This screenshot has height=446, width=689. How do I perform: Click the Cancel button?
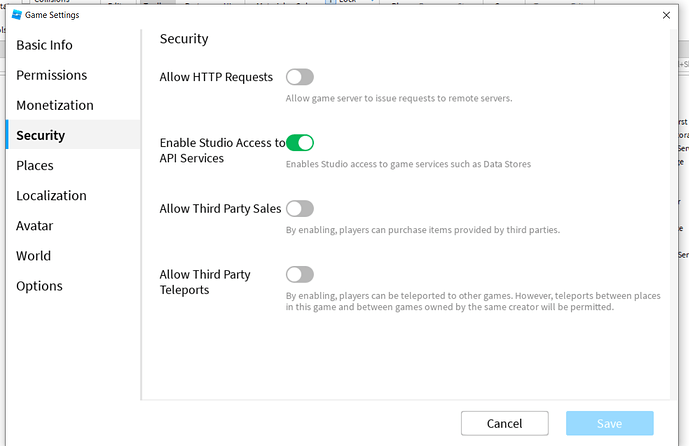pos(504,423)
